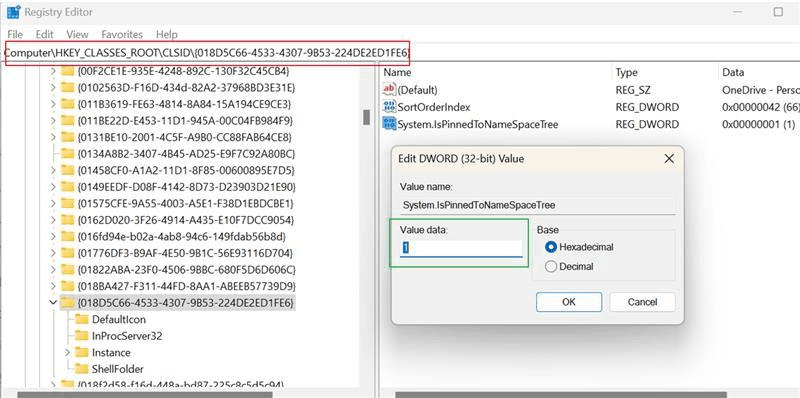
Task: Click folder icon of {0162D020-3F26-4914-A435-E10F7DCC9054}
Action: [x=67, y=220]
